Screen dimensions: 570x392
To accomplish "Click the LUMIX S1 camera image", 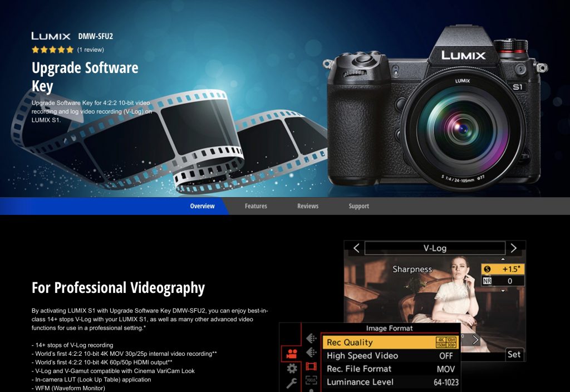I will pos(435,107).
